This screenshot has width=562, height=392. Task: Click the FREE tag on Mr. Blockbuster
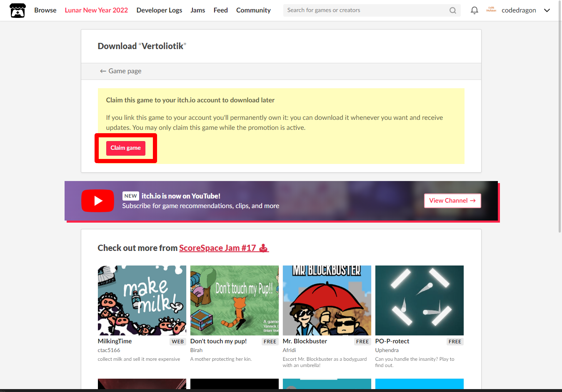362,342
